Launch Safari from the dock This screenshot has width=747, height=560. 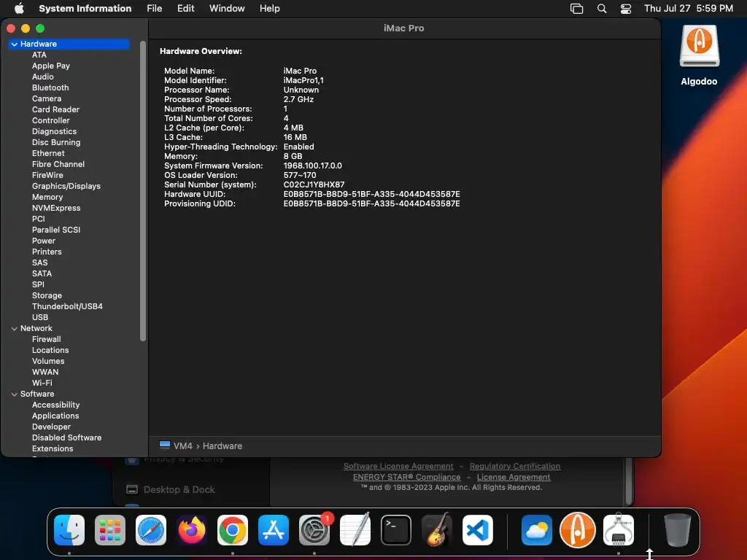pyautogui.click(x=151, y=530)
